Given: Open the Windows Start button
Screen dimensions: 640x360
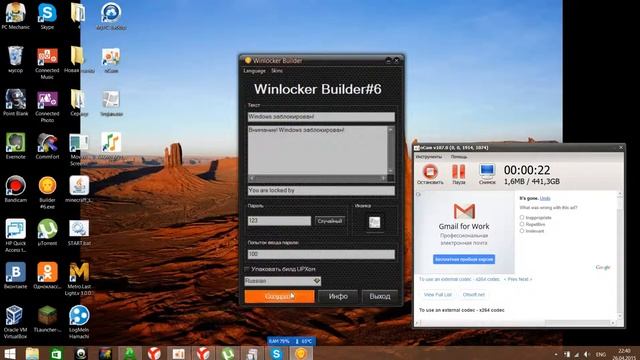Looking at the screenshot, I should pos(10,353).
